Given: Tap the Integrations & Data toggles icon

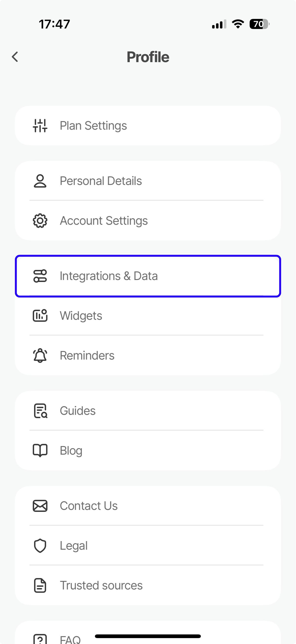Looking at the screenshot, I should (40, 276).
